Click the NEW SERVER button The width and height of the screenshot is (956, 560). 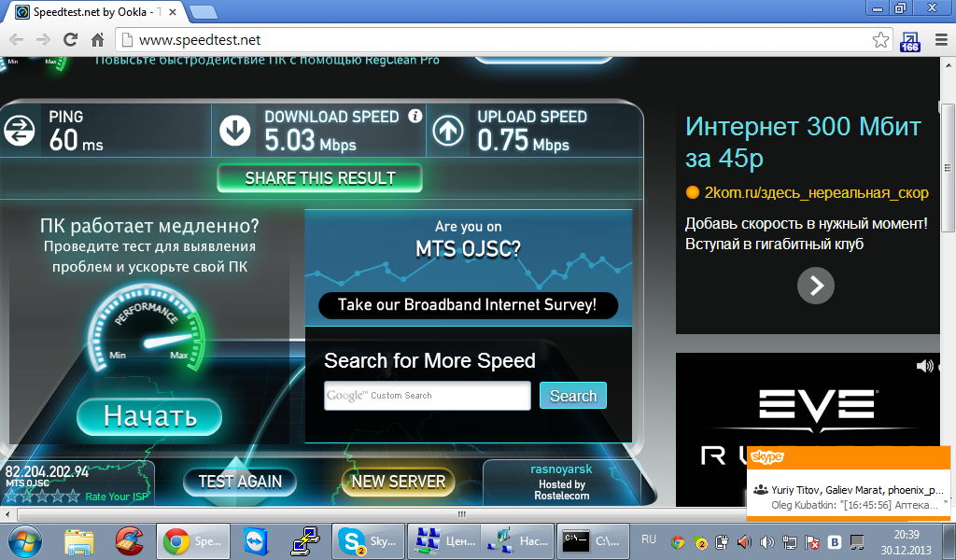(398, 482)
